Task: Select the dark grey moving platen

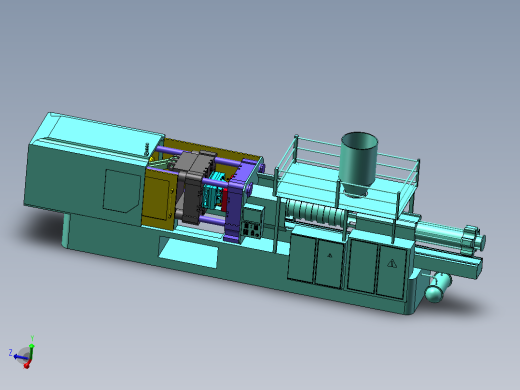Action: click(x=194, y=188)
